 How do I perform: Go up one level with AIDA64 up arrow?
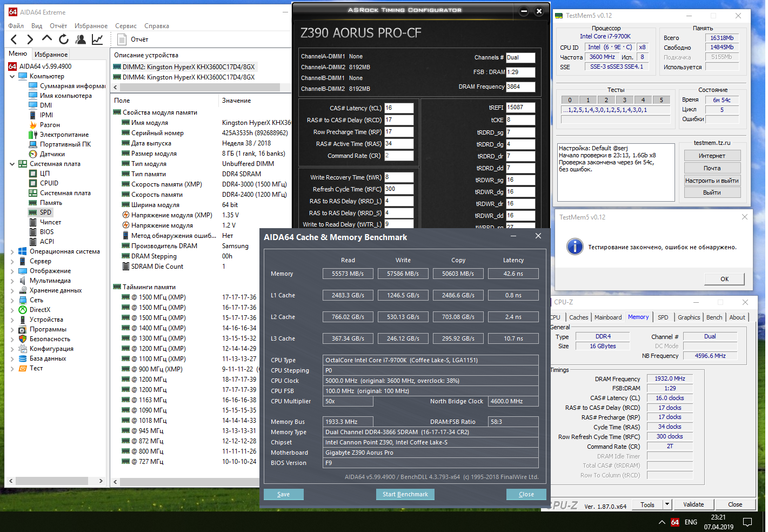(x=47, y=39)
